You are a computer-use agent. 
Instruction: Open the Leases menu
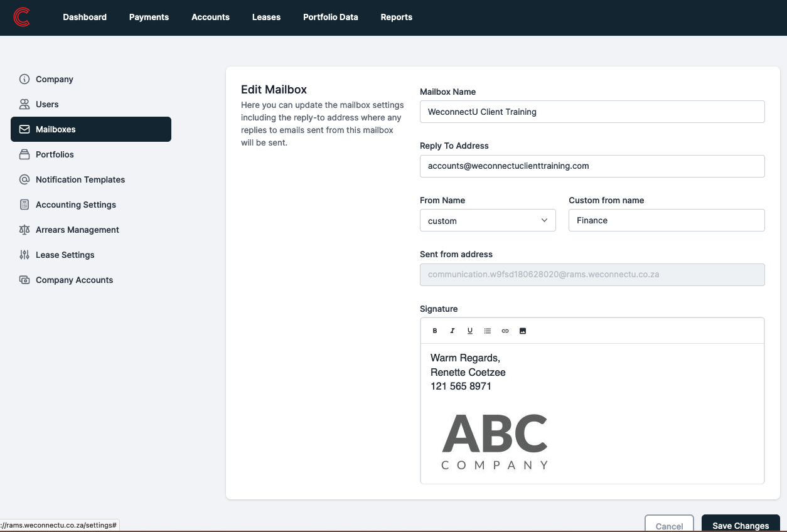click(x=266, y=17)
